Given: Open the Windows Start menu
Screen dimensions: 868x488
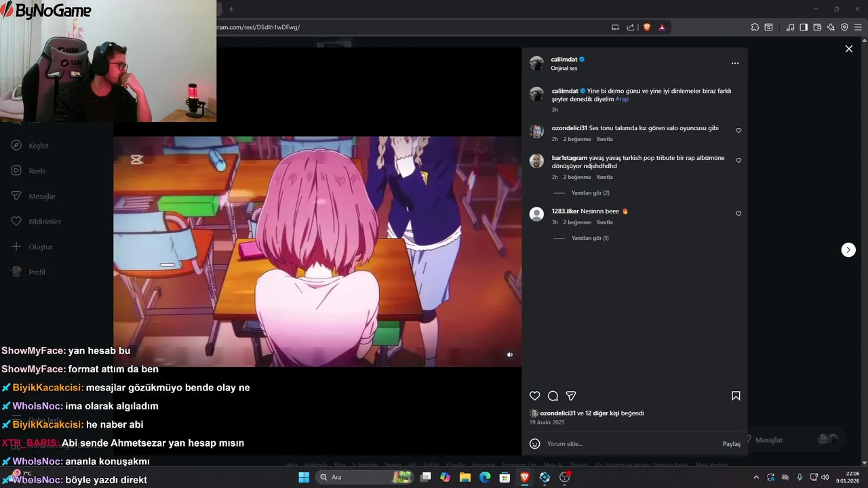Looking at the screenshot, I should (304, 477).
